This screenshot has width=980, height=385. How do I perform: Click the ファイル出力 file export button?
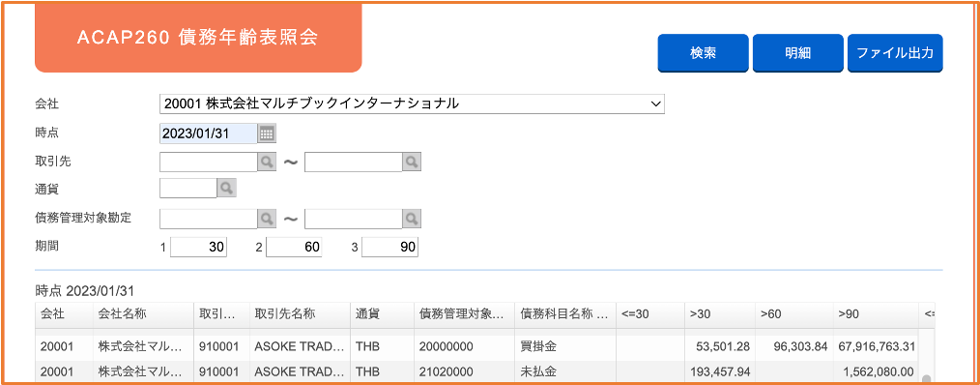[895, 53]
